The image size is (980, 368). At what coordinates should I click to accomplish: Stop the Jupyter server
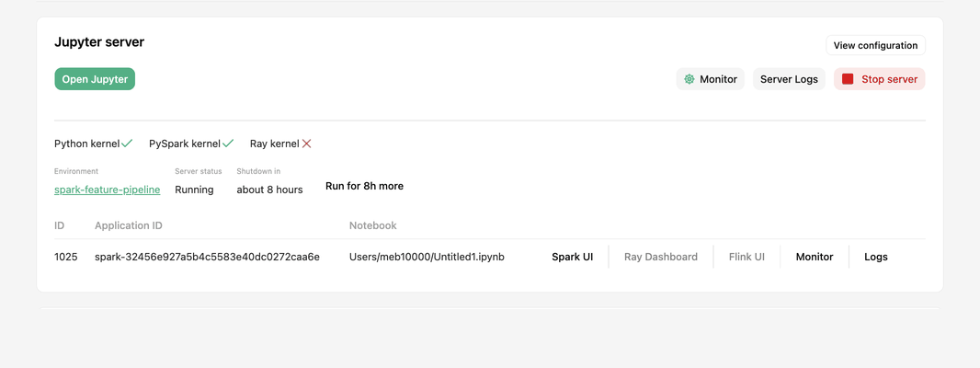880,79
